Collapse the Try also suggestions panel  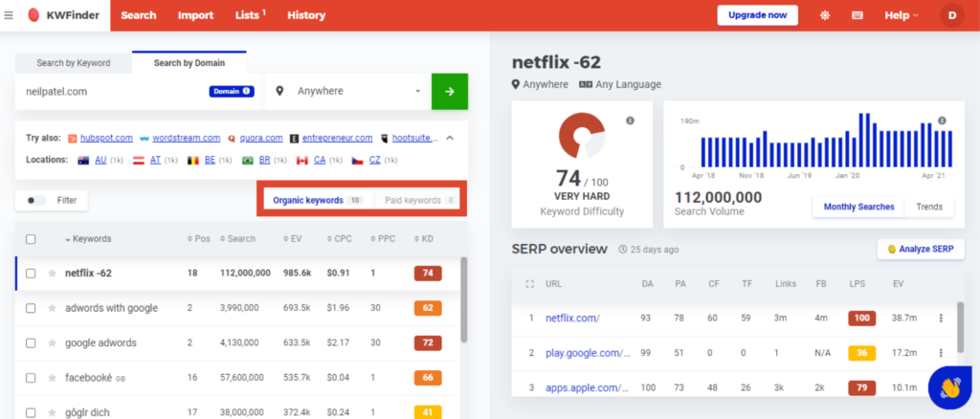(x=450, y=138)
